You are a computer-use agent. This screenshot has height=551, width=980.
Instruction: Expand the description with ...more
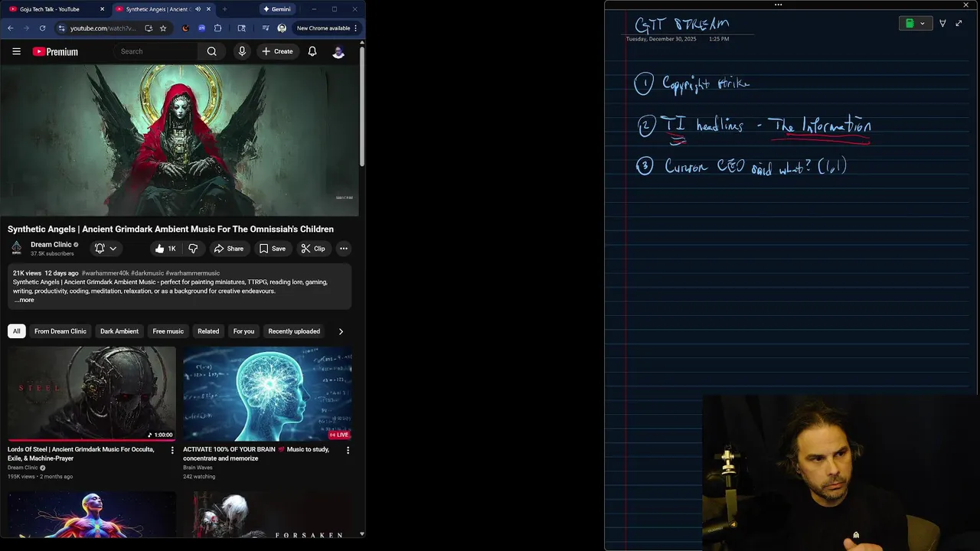click(24, 300)
